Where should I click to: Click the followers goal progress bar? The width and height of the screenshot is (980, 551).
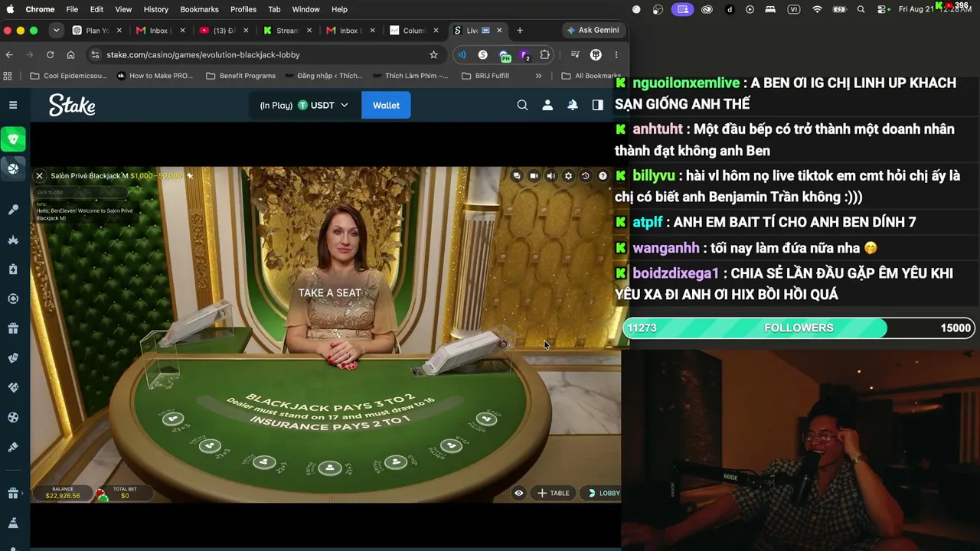click(x=799, y=328)
